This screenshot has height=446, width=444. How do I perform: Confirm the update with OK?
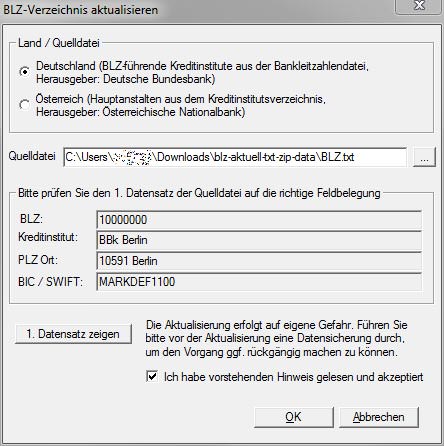pyautogui.click(x=293, y=417)
